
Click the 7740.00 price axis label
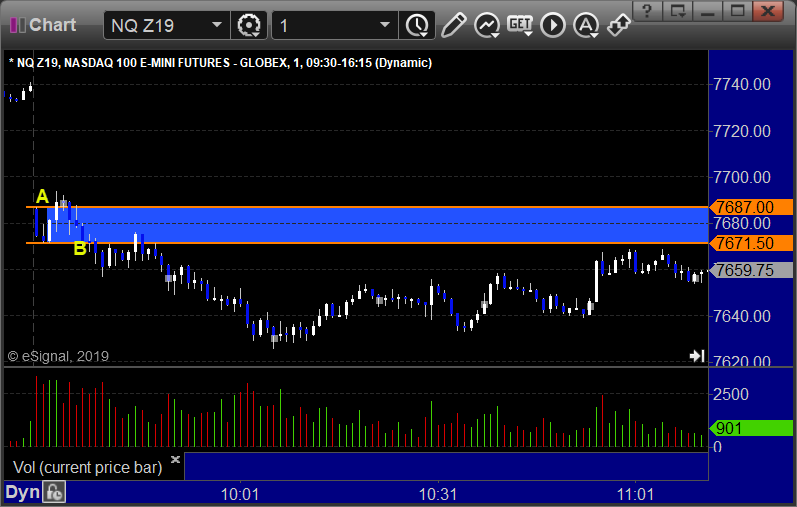pos(742,84)
